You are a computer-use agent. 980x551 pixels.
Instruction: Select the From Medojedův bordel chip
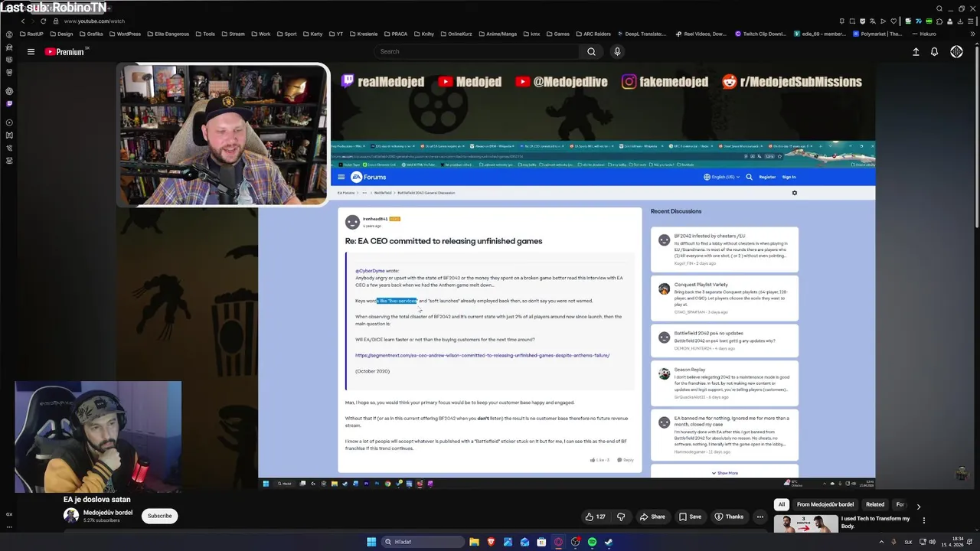pyautogui.click(x=825, y=504)
